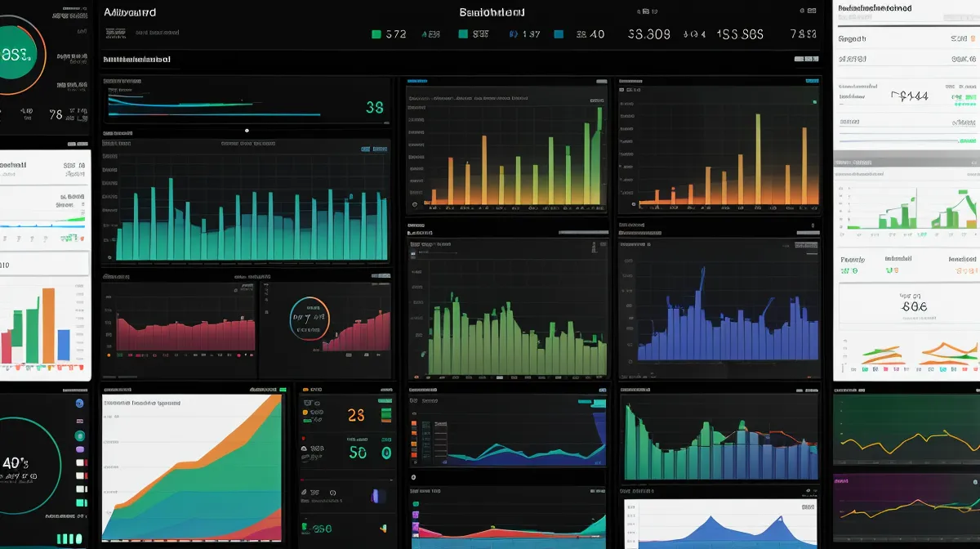Click the blue circle icon above the 40's gauge list
The height and width of the screenshot is (549, 980).
coord(79,404)
